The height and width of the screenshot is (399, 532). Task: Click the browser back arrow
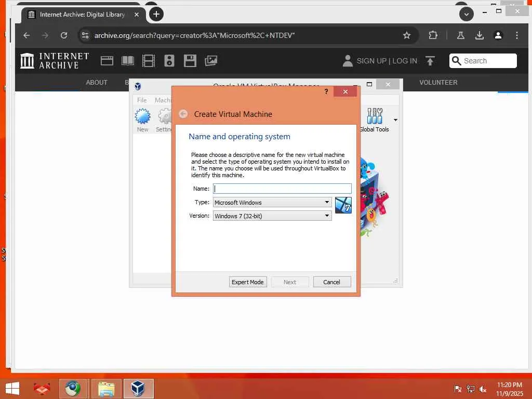[27, 35]
